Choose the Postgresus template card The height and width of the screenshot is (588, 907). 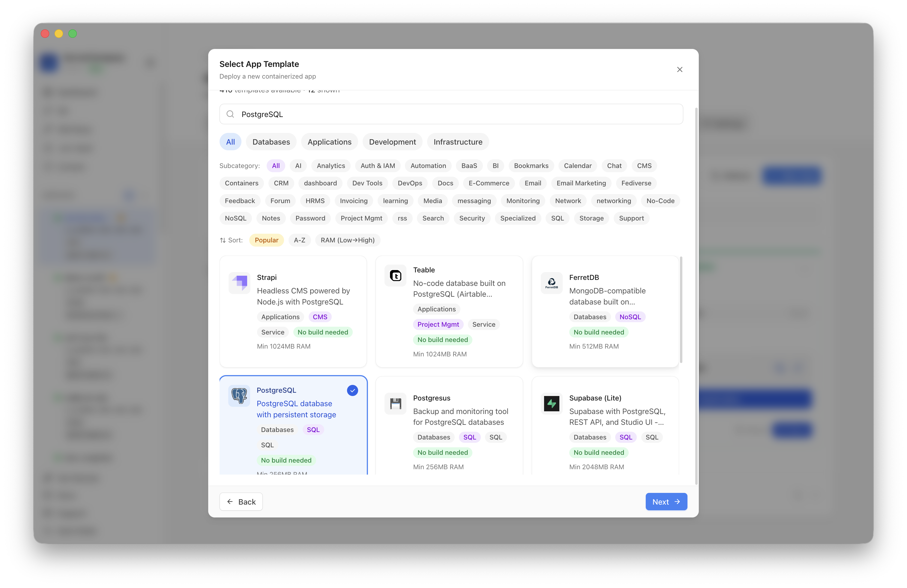pyautogui.click(x=449, y=425)
